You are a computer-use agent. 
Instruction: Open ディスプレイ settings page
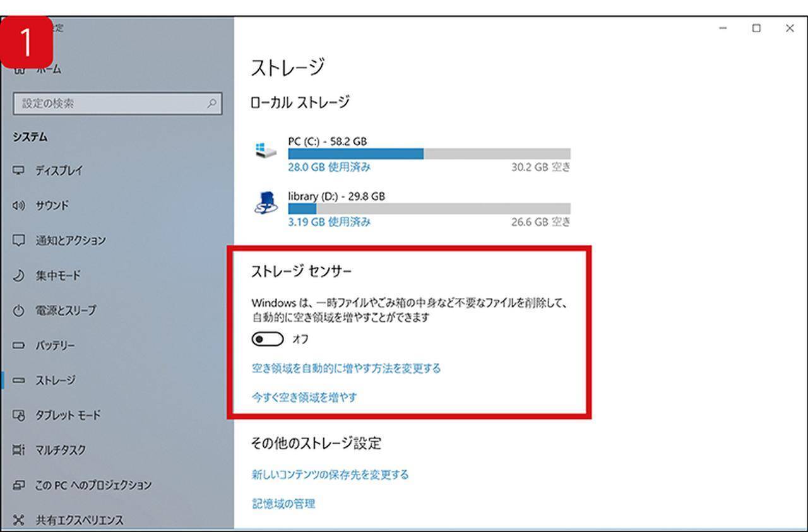[59, 170]
